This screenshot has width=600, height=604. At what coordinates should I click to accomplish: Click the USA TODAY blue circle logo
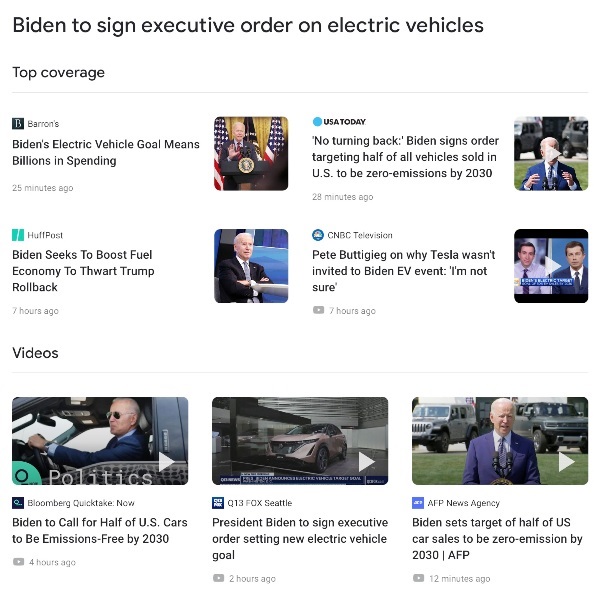click(317, 122)
